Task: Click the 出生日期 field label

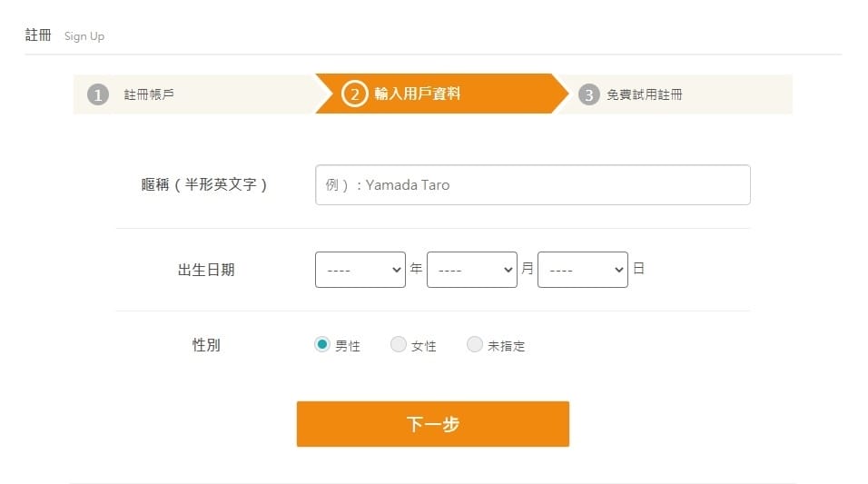Action: click(206, 270)
